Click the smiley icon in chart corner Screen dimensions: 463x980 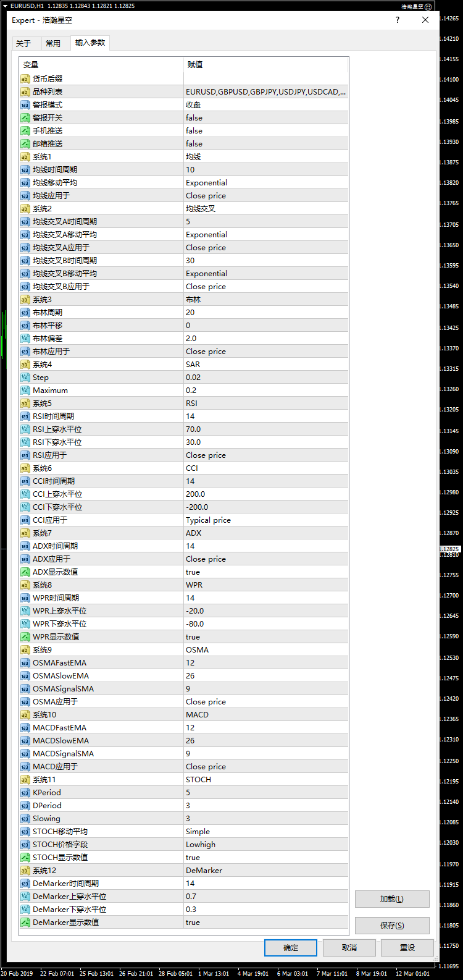(x=428, y=6)
